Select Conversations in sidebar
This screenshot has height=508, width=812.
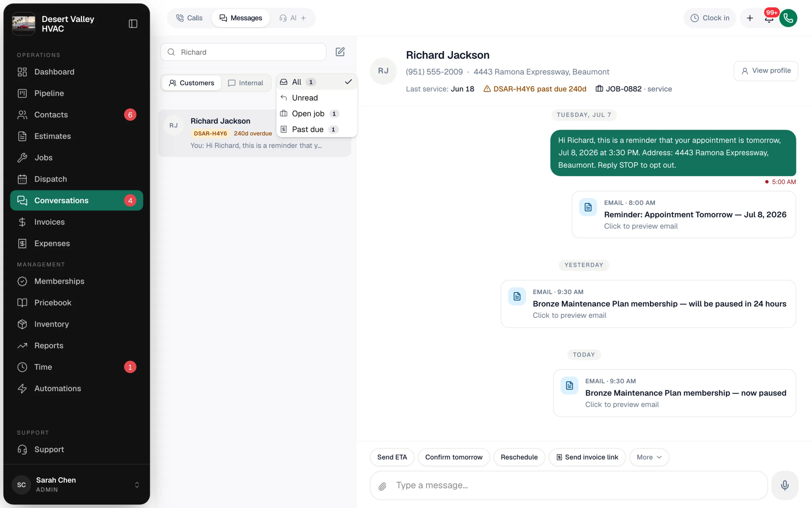point(76,200)
